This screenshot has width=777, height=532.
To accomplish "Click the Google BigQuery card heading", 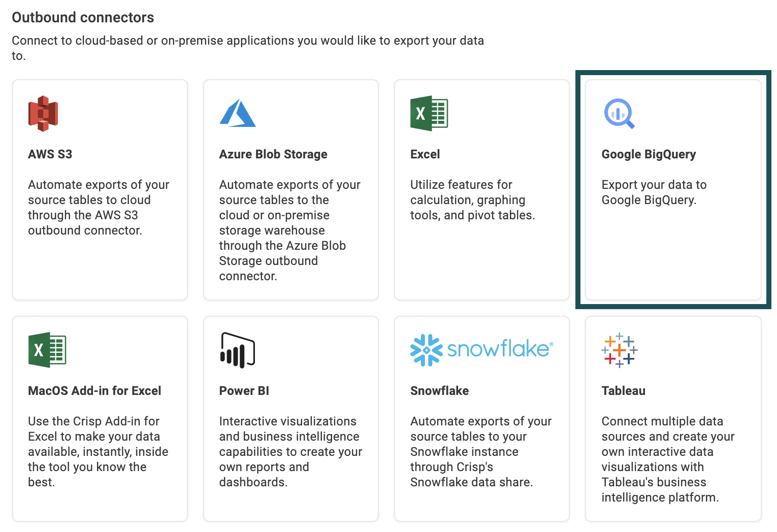I will pos(649,154).
